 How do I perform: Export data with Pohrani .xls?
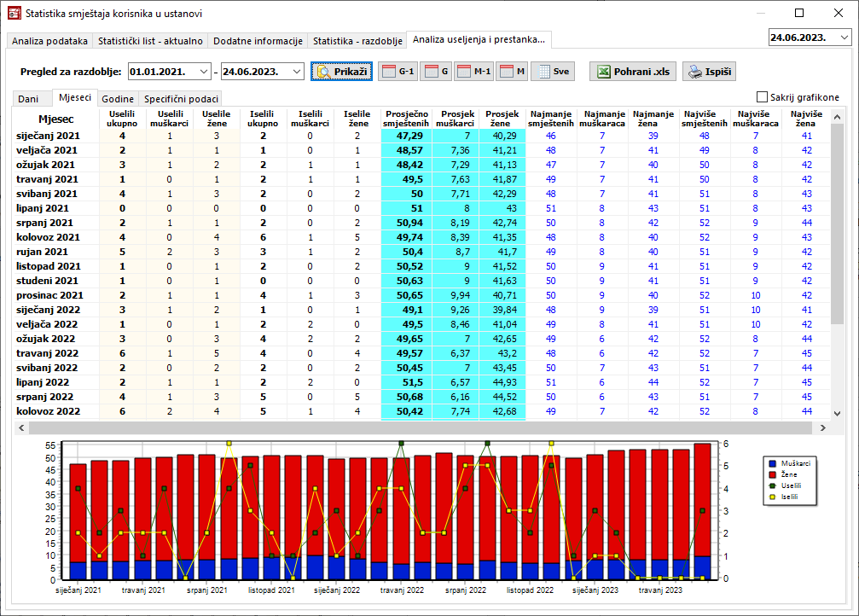click(632, 72)
